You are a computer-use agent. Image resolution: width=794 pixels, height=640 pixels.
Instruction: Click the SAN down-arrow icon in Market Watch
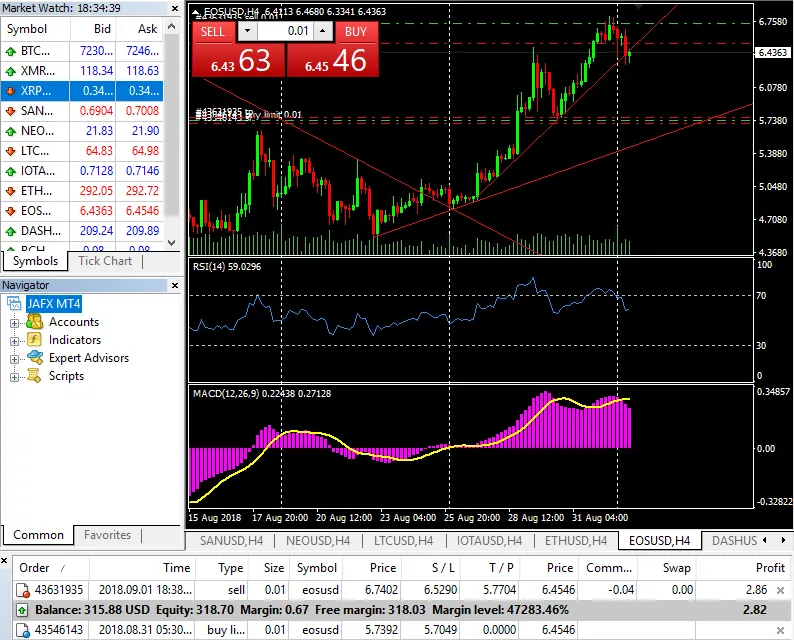click(10, 111)
